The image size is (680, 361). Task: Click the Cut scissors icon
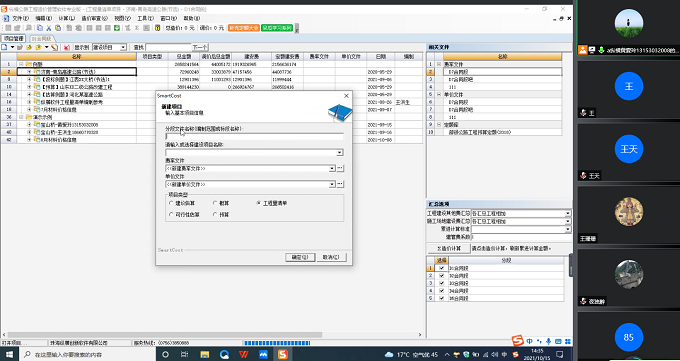49,28
